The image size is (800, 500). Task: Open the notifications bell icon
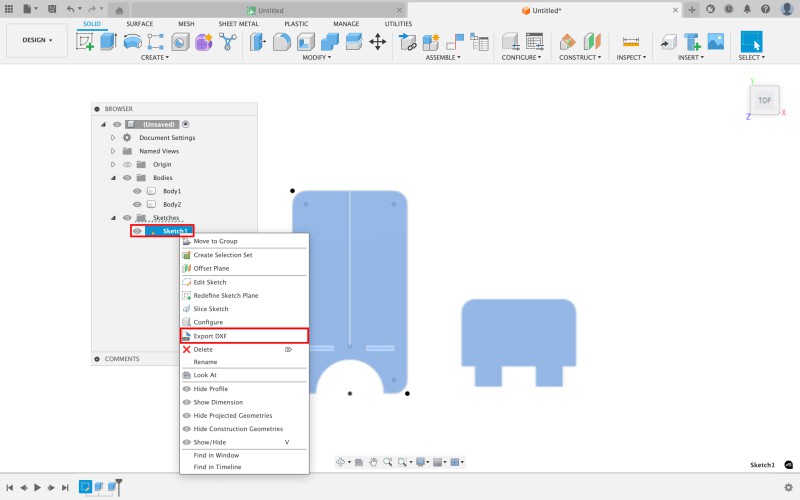(747, 9)
